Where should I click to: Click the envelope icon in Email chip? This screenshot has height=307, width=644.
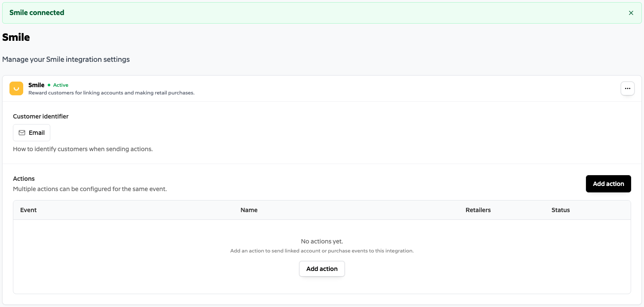tap(22, 133)
